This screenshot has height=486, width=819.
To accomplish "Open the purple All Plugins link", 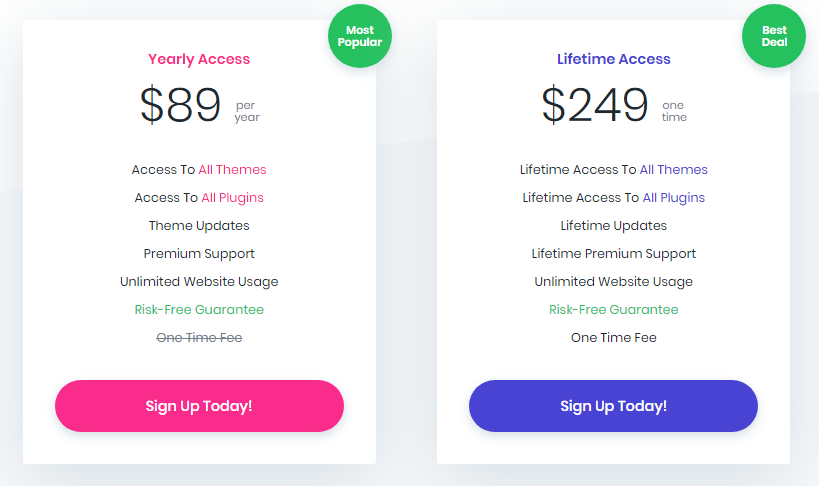I will (x=674, y=198).
